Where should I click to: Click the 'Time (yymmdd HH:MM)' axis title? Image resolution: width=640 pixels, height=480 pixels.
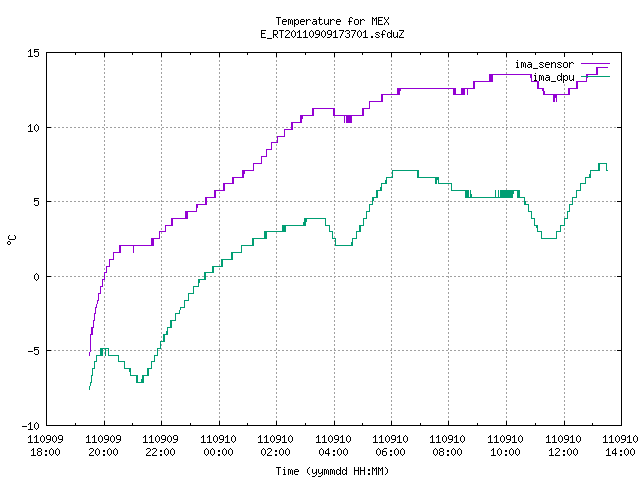coord(332,471)
